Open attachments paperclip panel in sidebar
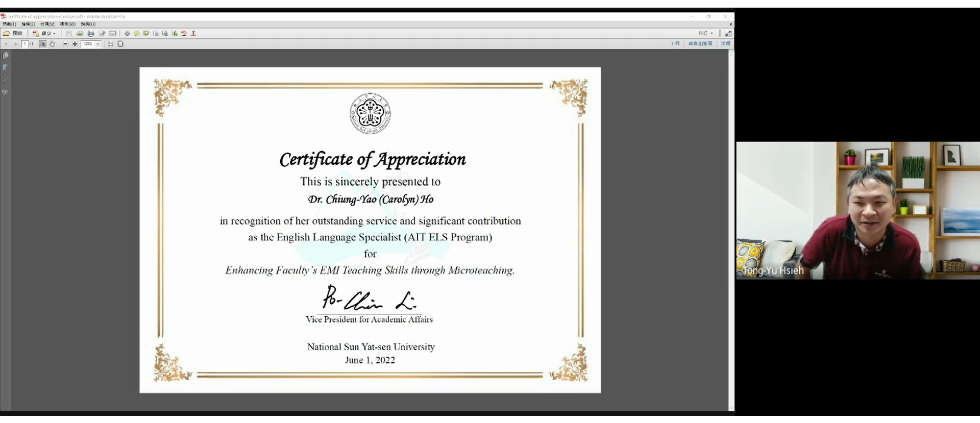 click(x=6, y=80)
